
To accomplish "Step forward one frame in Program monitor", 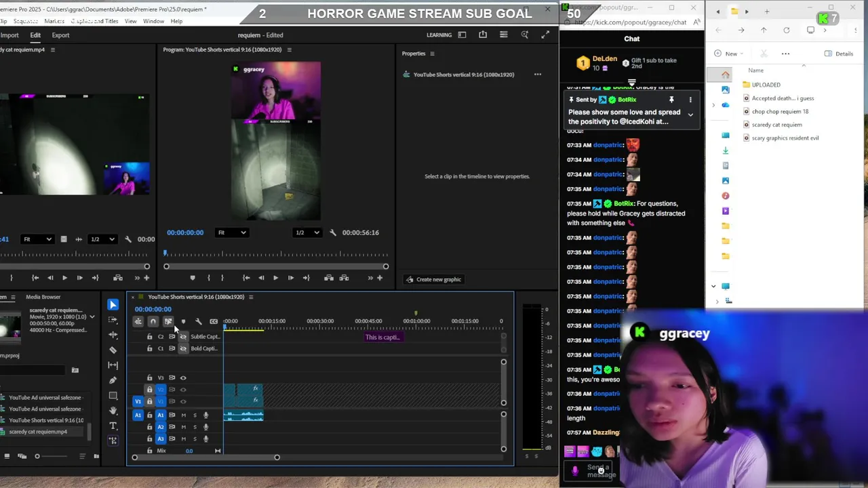I will [x=290, y=278].
